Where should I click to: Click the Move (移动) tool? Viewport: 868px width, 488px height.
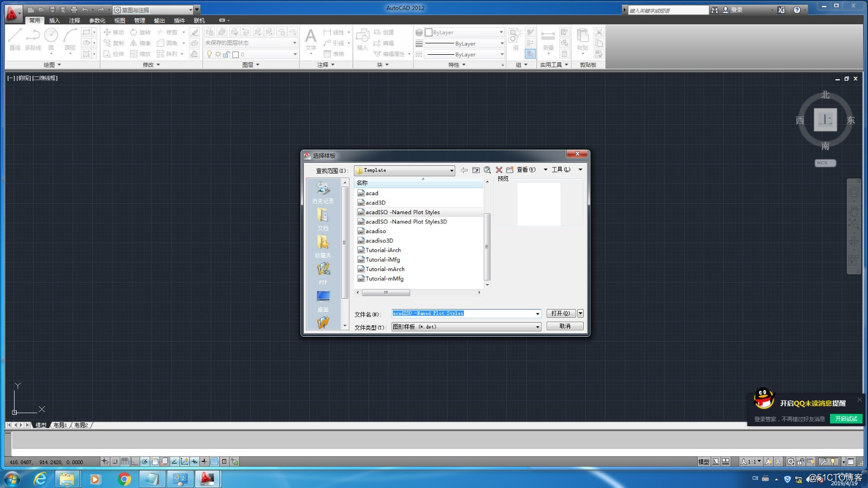114,33
